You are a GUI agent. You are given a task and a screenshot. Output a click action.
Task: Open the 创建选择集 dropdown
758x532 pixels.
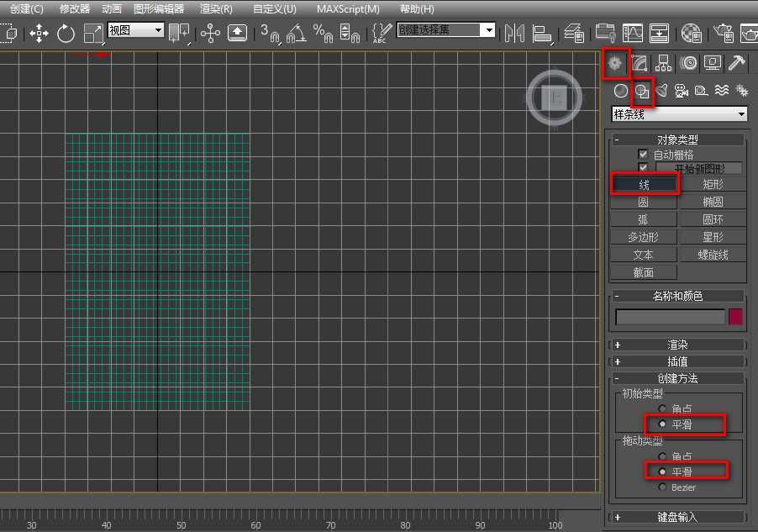click(445, 30)
